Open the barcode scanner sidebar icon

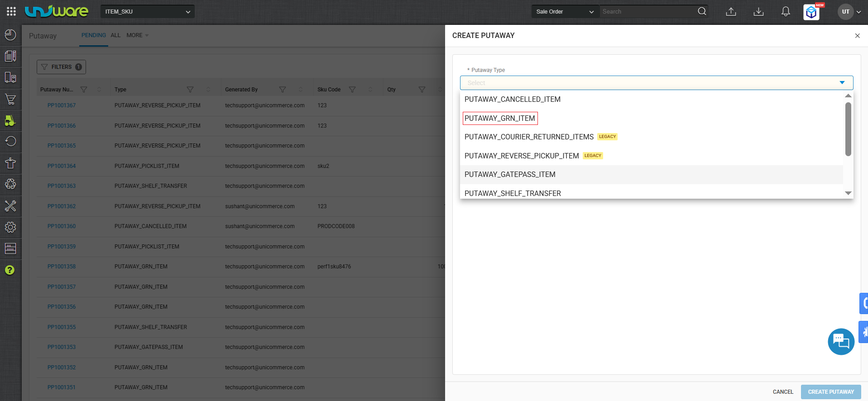10,248
